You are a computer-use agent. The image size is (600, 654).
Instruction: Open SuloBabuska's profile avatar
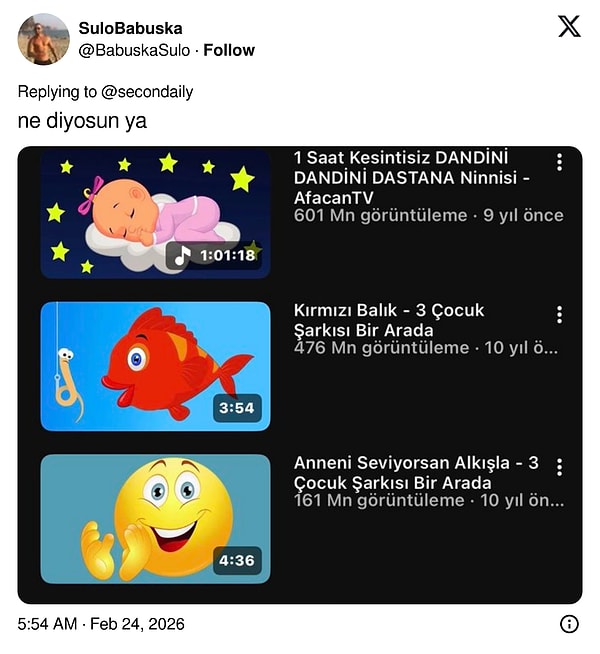(43, 39)
